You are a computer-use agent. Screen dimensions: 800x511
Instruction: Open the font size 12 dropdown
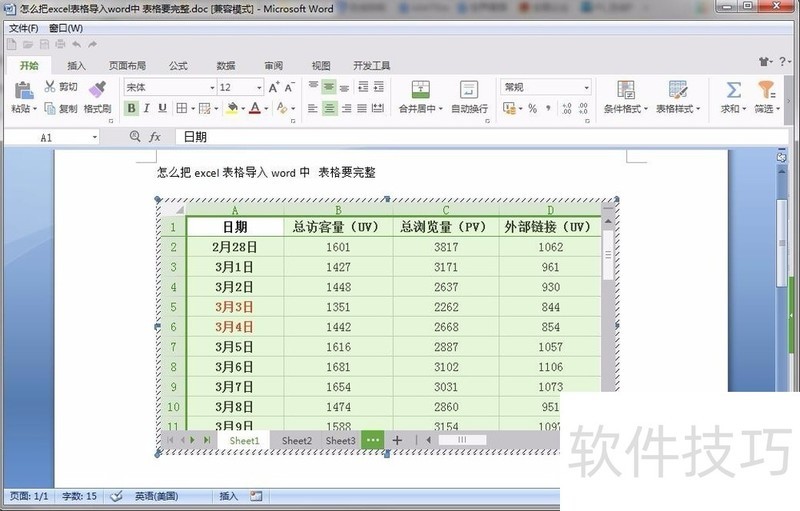click(259, 88)
